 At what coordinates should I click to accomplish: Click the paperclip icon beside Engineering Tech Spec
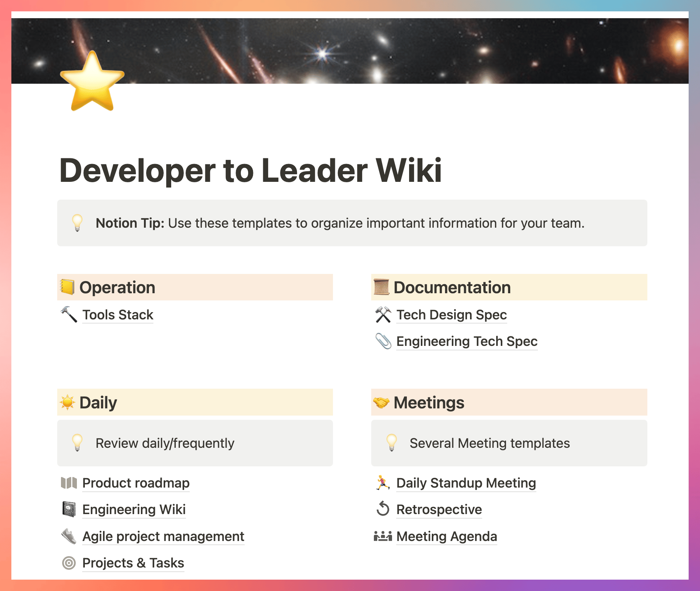point(383,341)
